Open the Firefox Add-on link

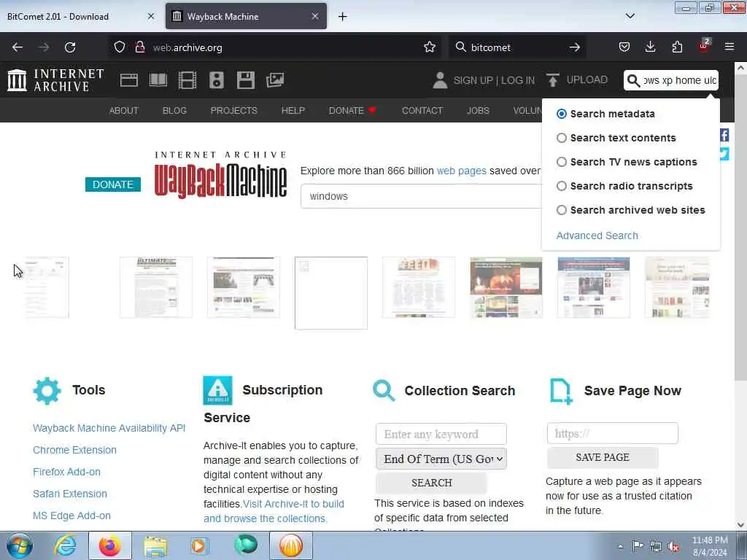coord(66,472)
